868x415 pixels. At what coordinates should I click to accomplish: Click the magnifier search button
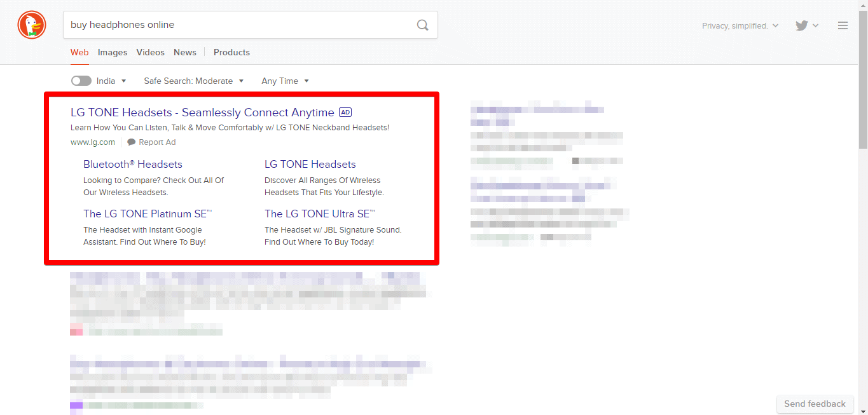click(x=422, y=25)
